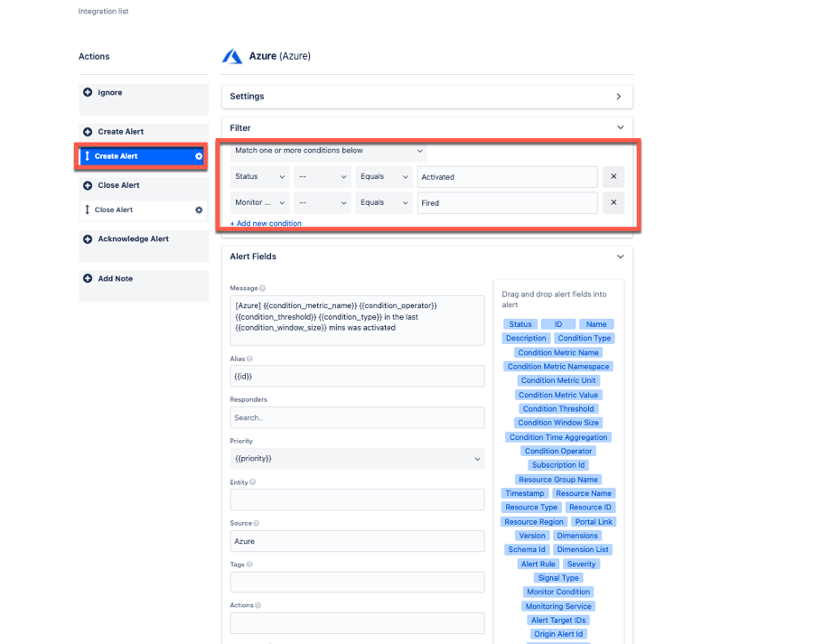Open the Priority dropdown
The height and width of the screenshot is (644, 833).
pos(357,459)
